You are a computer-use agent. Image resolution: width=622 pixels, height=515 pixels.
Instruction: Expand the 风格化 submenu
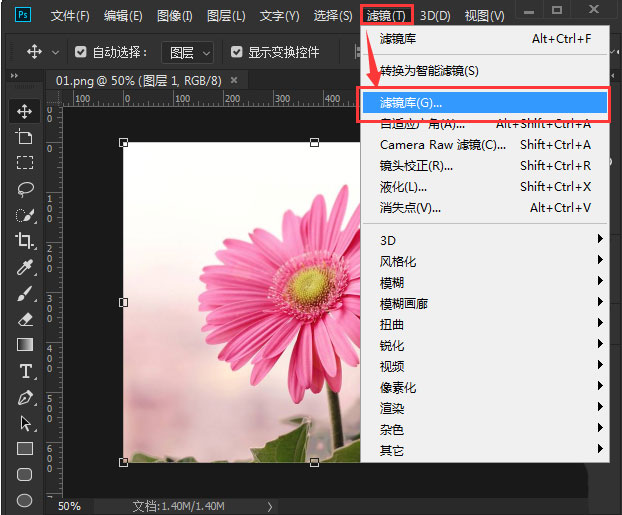click(486, 261)
